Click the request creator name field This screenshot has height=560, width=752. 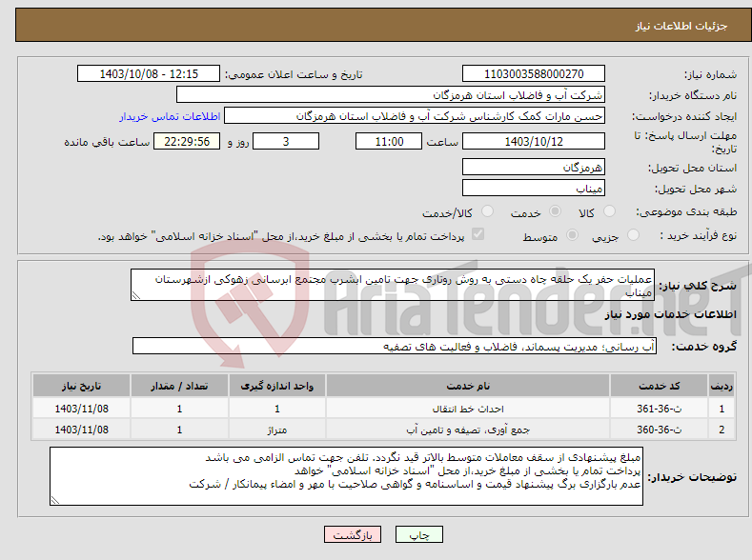(415, 116)
